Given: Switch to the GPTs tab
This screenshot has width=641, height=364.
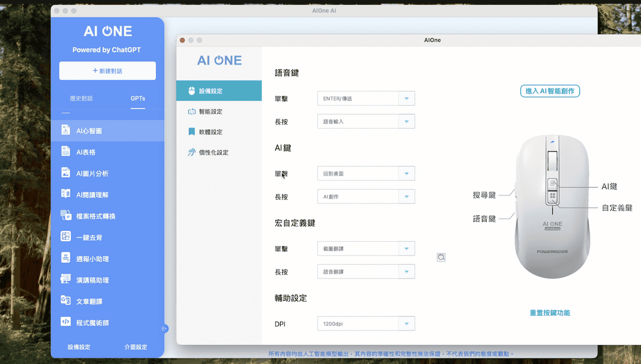Looking at the screenshot, I should (x=138, y=98).
